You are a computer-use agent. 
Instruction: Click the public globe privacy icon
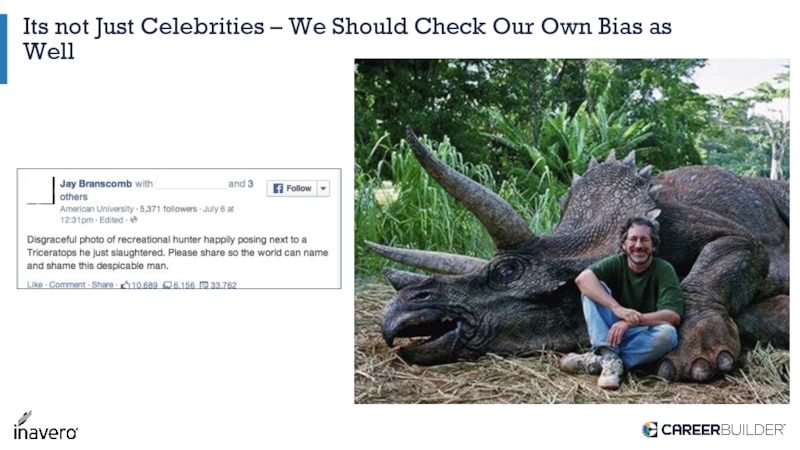pos(134,220)
